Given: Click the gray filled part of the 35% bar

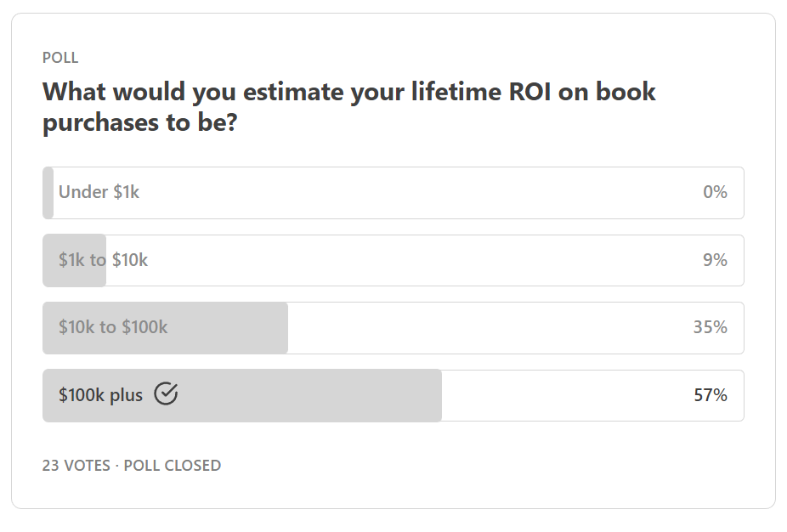Looking at the screenshot, I should pos(166,328).
